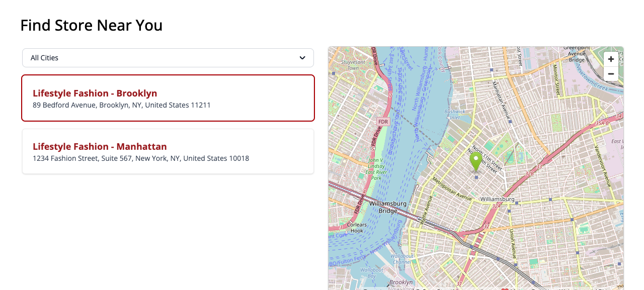Click the Lifestyle Fashion - Manhattan title

100,146
